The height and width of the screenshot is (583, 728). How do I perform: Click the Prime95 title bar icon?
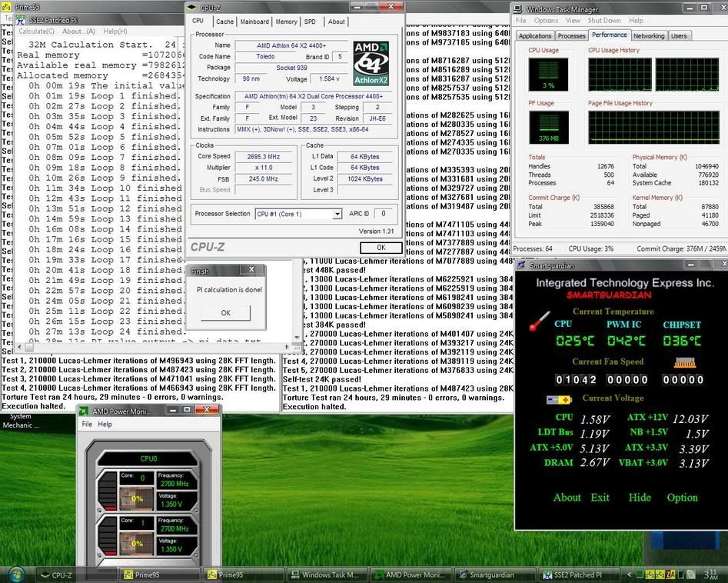(6, 7)
